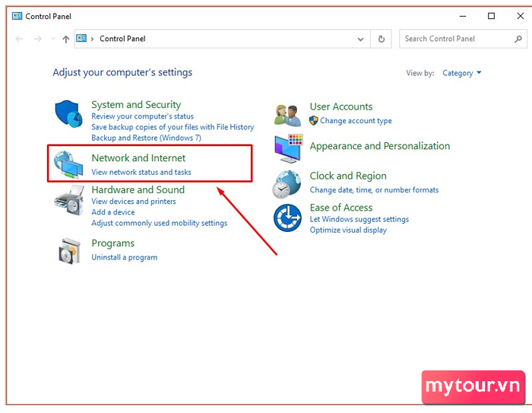The height and width of the screenshot is (413, 532).
Task: Open the Hardware and Sound printer icon
Action: pos(69,200)
